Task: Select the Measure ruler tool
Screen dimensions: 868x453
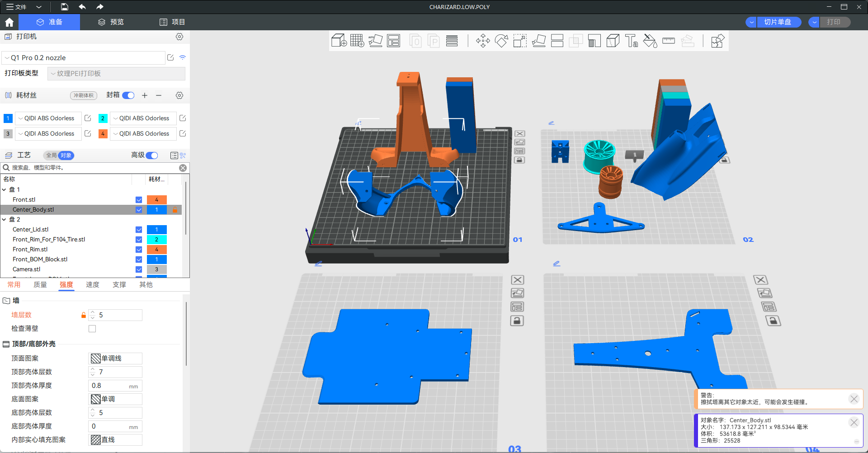Action: tap(668, 41)
